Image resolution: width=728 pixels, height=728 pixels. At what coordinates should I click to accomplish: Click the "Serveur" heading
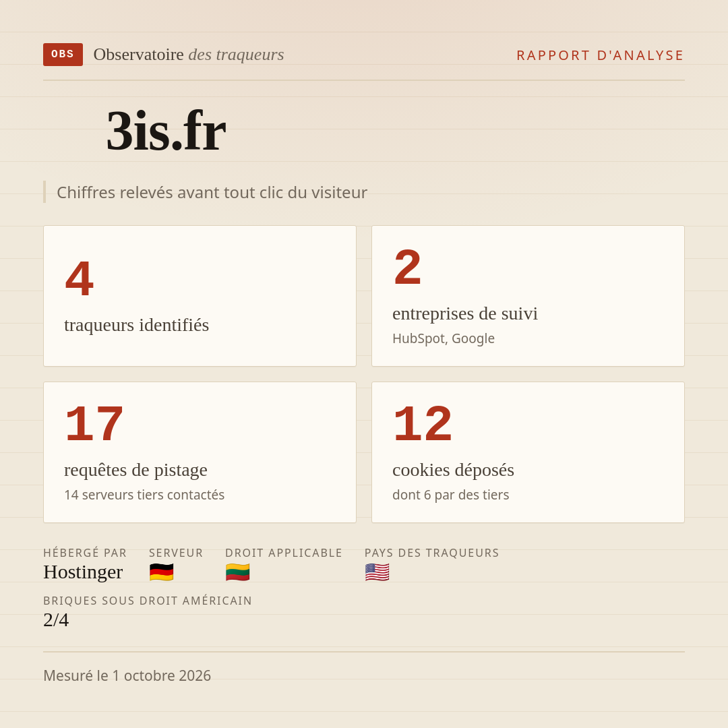pyautogui.click(x=176, y=553)
